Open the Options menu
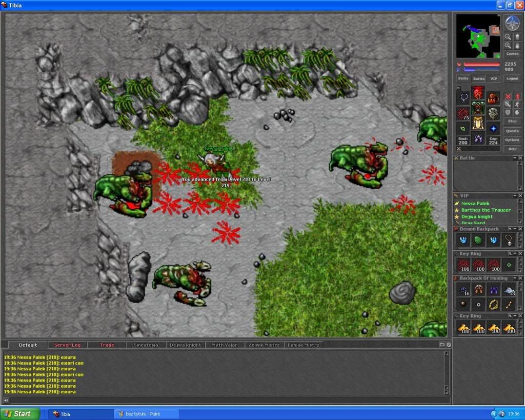The height and width of the screenshot is (420, 525). coord(512,140)
